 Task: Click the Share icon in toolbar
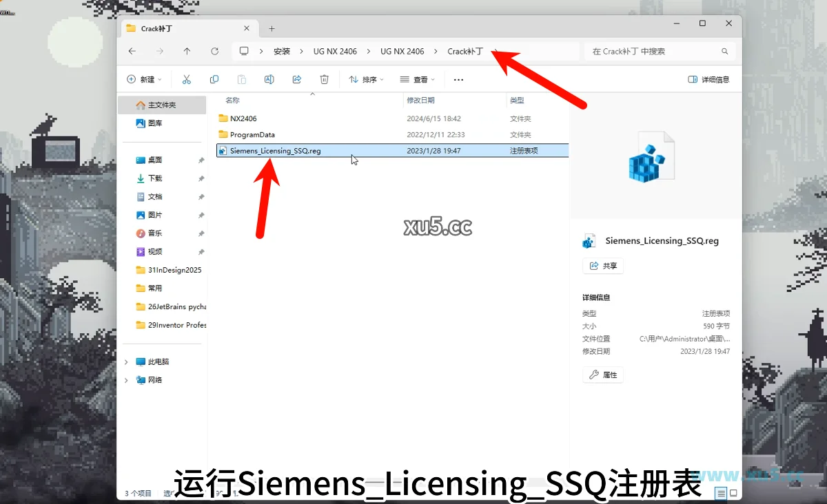point(297,79)
